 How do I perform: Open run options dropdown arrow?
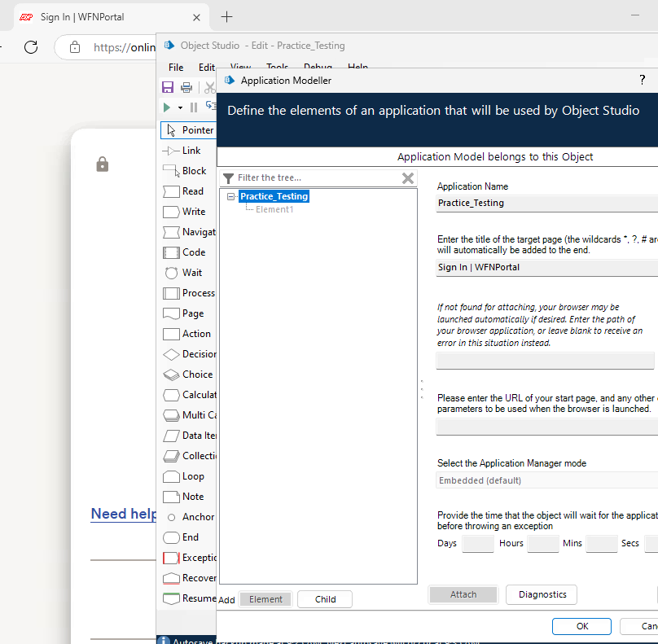click(180, 107)
